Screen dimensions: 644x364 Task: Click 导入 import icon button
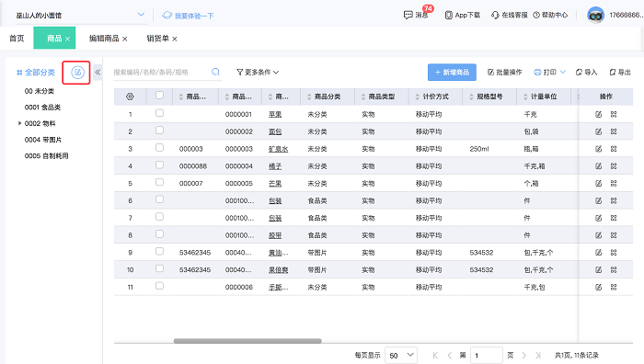tap(586, 73)
